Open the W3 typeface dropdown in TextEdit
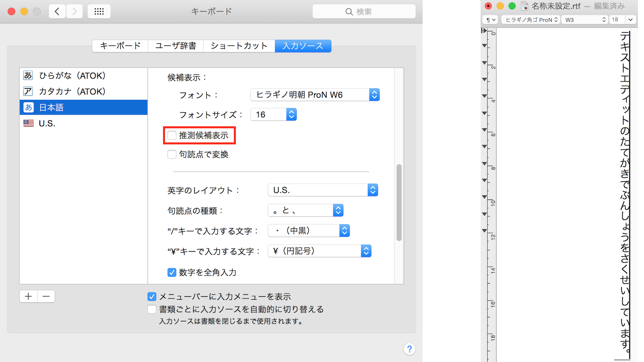Image resolution: width=644 pixels, height=362 pixels. (x=585, y=20)
